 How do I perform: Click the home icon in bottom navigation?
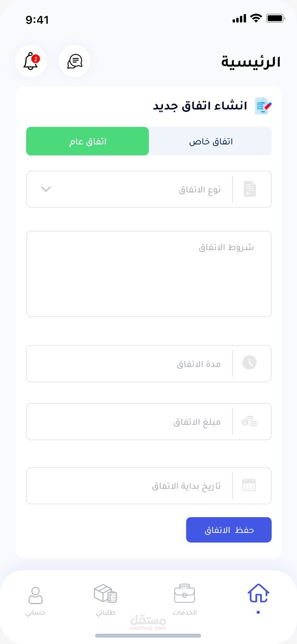pos(258,594)
